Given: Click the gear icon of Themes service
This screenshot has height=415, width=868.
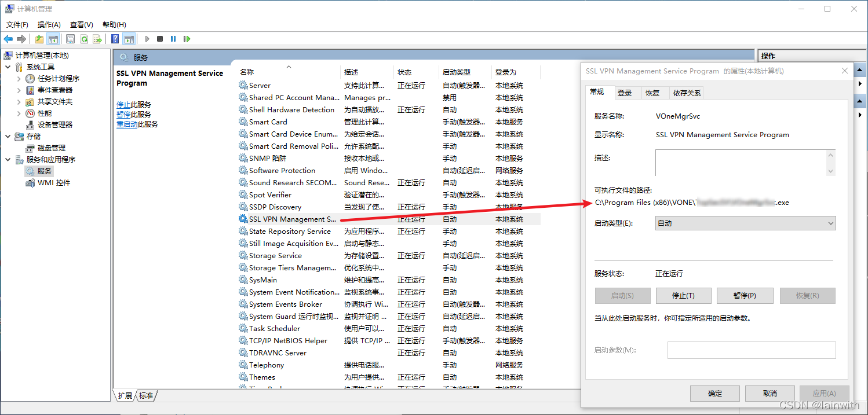Looking at the screenshot, I should (x=243, y=377).
